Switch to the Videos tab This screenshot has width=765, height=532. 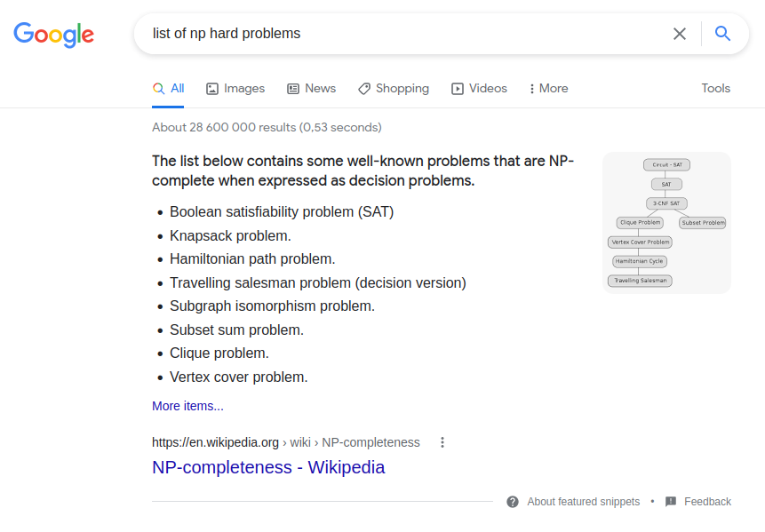tap(479, 88)
